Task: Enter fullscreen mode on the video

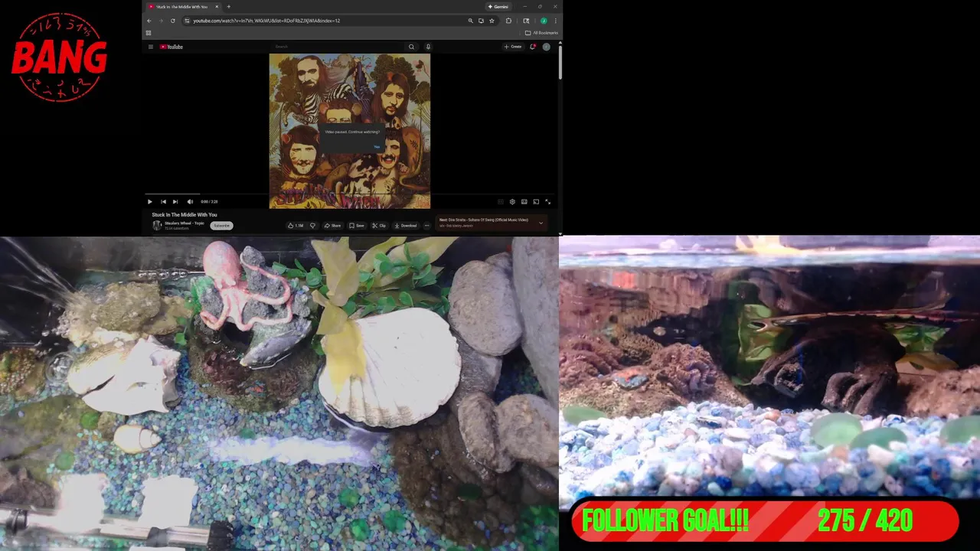Action: (x=547, y=202)
